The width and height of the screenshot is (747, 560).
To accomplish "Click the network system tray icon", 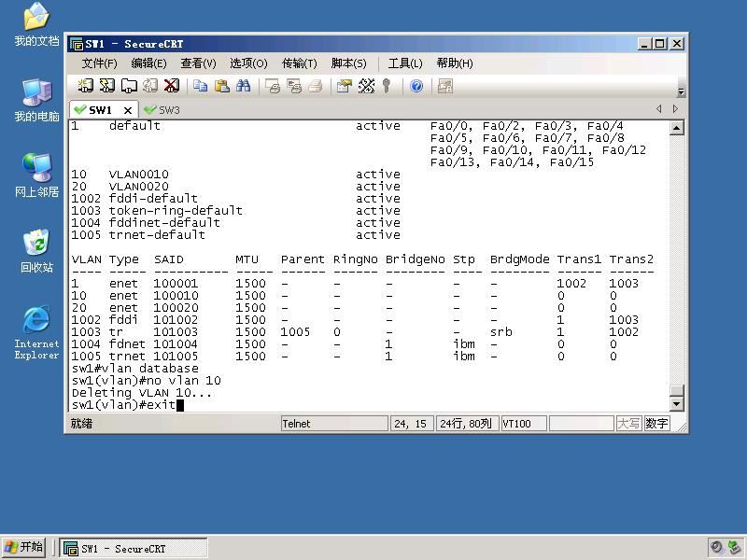I will (734, 548).
